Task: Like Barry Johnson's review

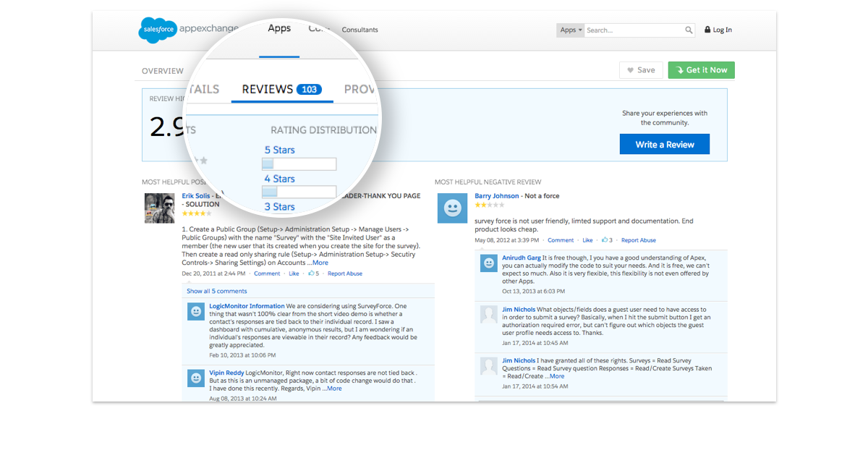Action: [587, 240]
